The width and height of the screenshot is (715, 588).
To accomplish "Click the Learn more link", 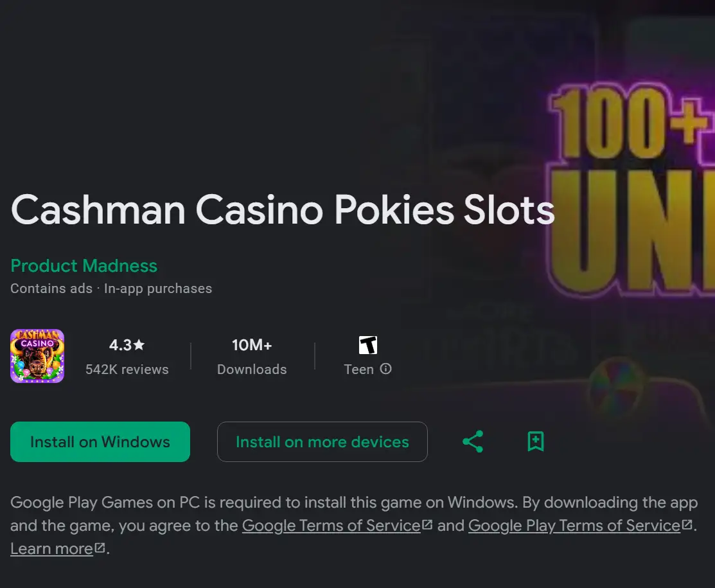I will click(51, 549).
